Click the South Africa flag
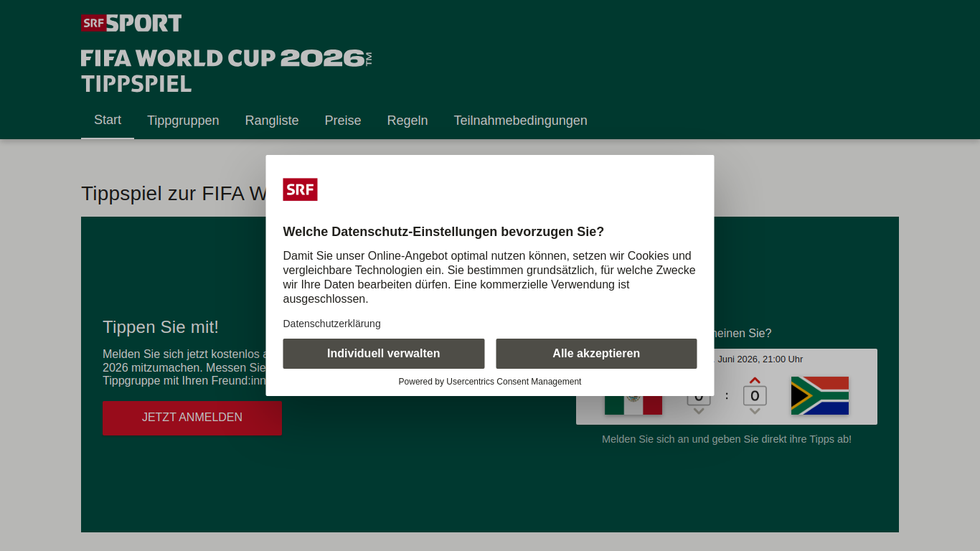The height and width of the screenshot is (551, 980). [820, 395]
